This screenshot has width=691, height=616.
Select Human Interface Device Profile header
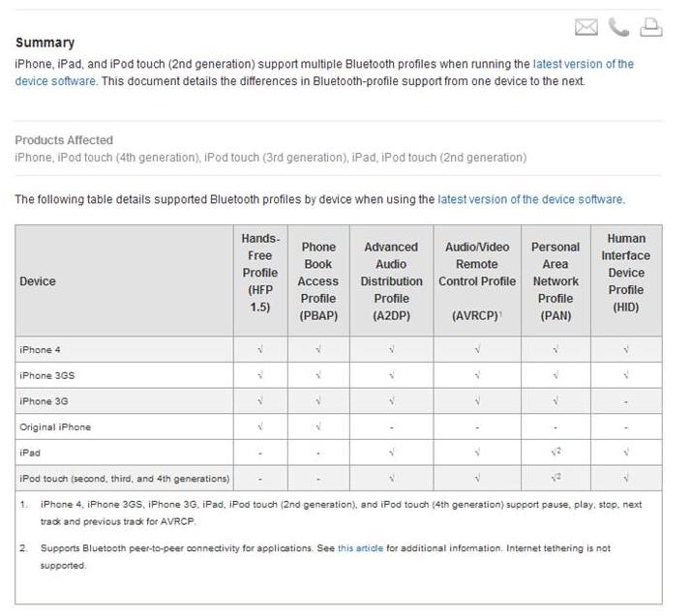[x=626, y=272]
